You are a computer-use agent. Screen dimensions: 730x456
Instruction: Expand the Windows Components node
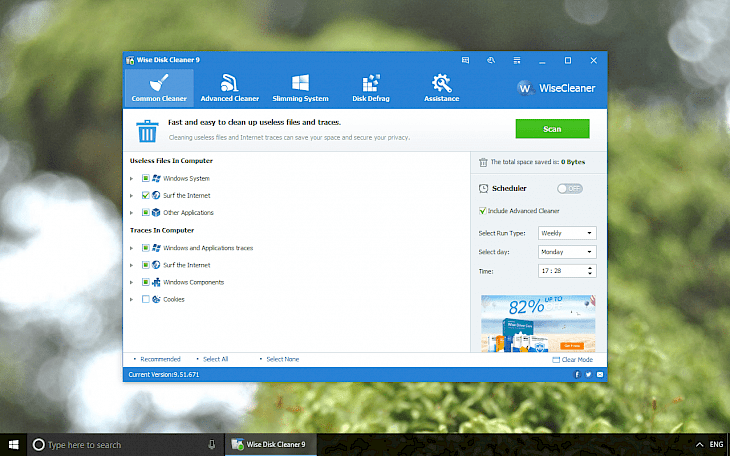click(x=131, y=282)
